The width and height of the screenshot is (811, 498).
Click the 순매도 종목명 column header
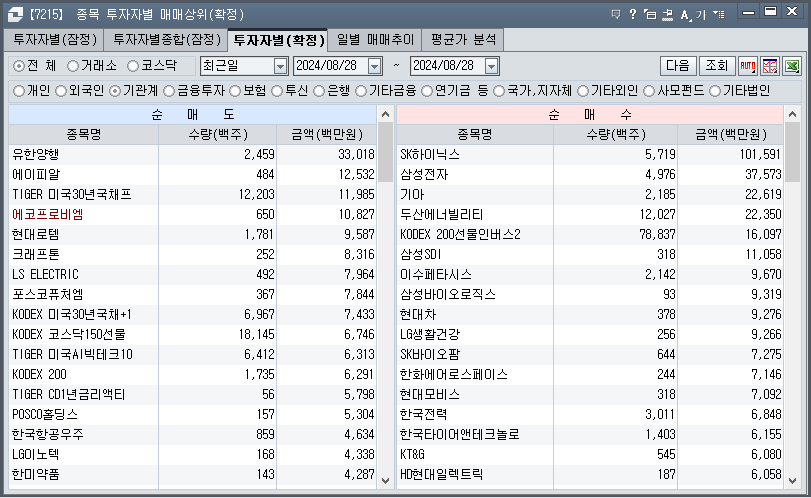click(x=83, y=135)
